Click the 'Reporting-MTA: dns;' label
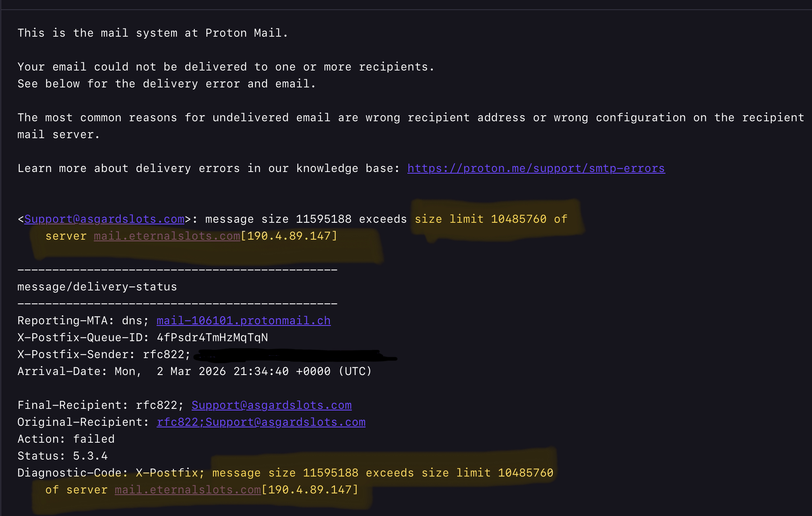The width and height of the screenshot is (812, 516). [83, 321]
